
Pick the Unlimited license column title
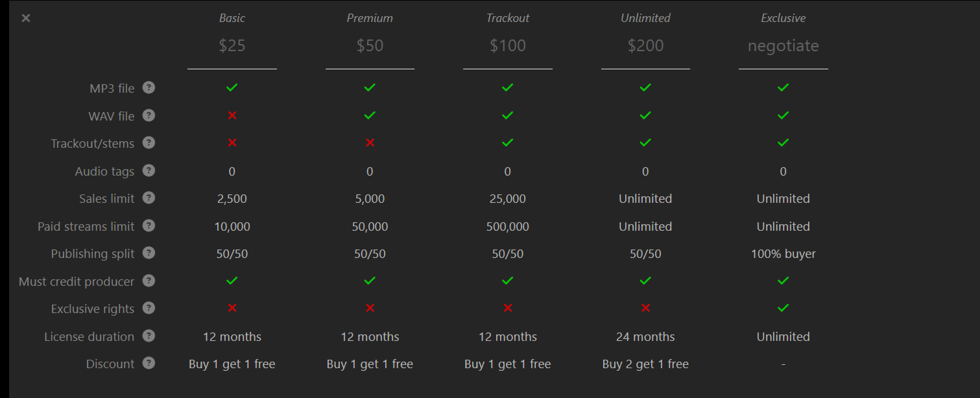tap(645, 18)
